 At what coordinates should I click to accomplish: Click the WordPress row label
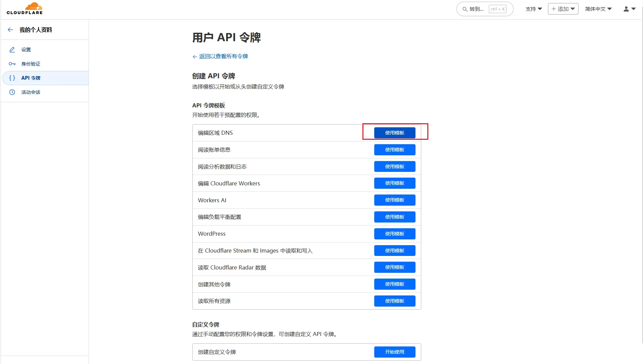click(x=212, y=234)
